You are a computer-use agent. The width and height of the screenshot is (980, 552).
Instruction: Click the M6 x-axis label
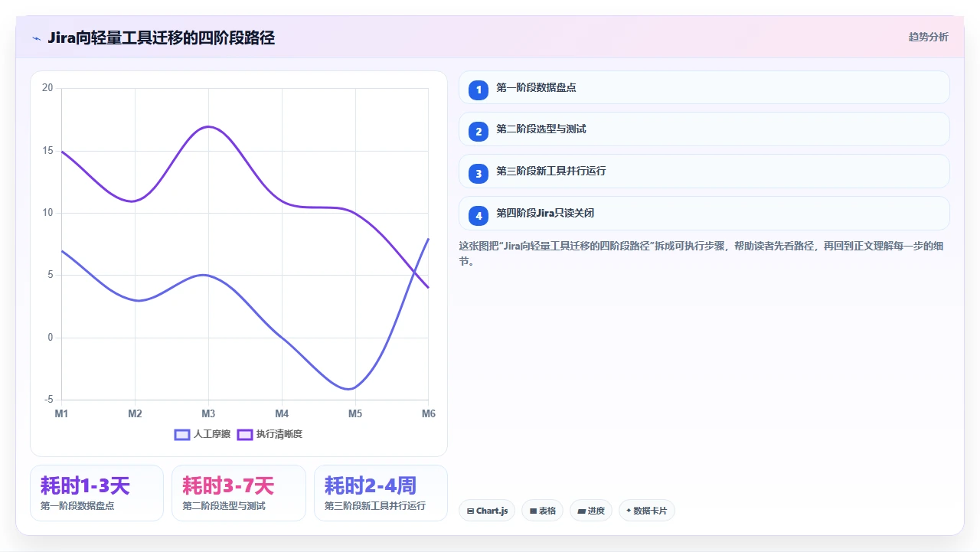429,413
